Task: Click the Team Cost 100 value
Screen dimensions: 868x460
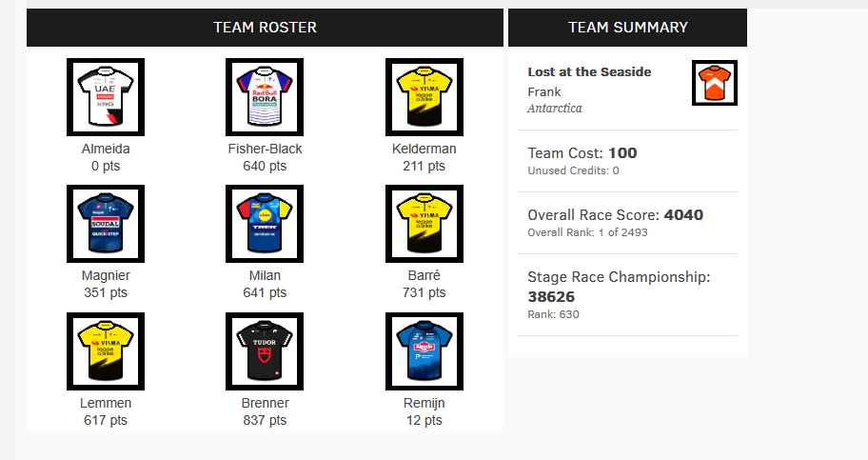Action: point(622,153)
